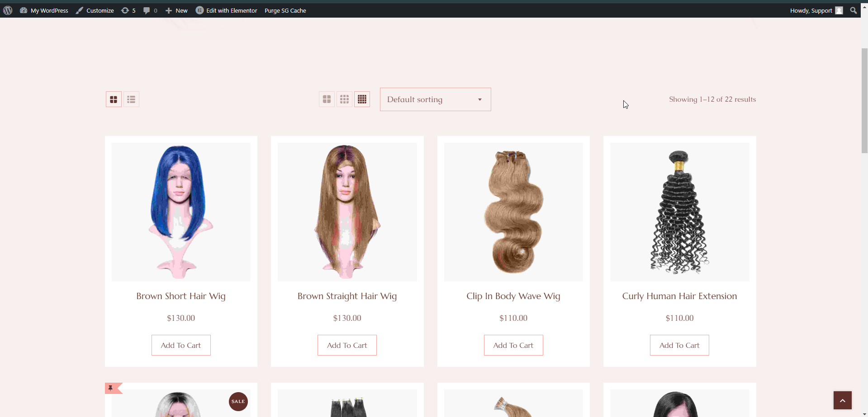The width and height of the screenshot is (868, 417).
Task: Click the pinned featured ribbon icon
Action: coord(111,388)
